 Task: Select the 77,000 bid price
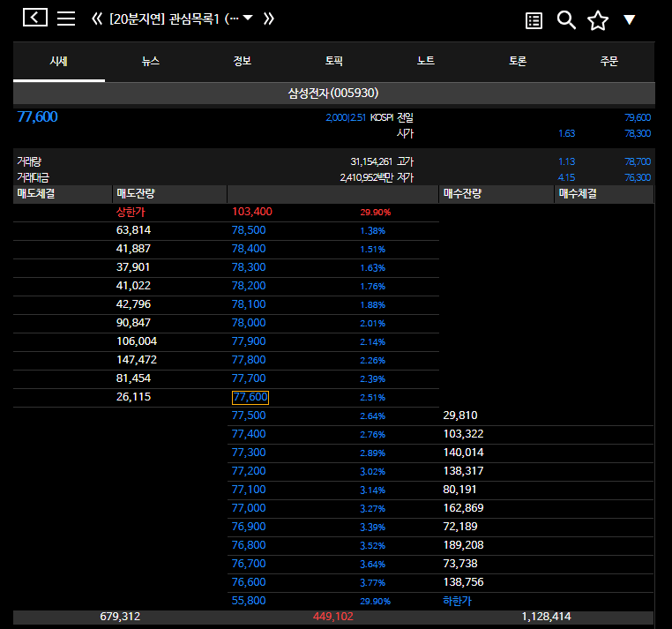coord(249,508)
